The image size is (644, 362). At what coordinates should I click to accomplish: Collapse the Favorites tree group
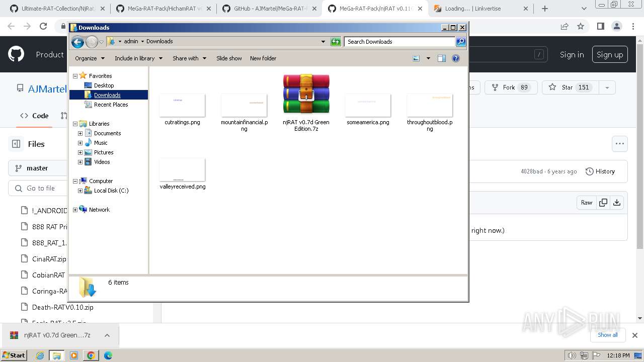pos(75,76)
